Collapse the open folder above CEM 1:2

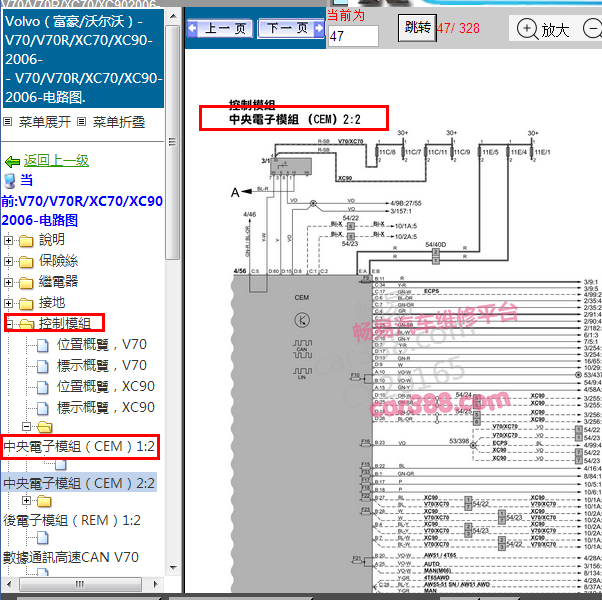[x=26, y=426]
